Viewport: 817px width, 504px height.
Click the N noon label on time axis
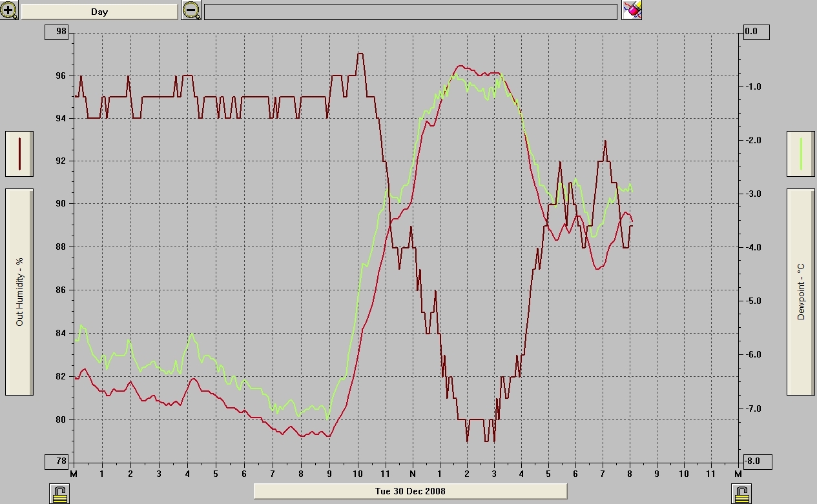point(412,473)
